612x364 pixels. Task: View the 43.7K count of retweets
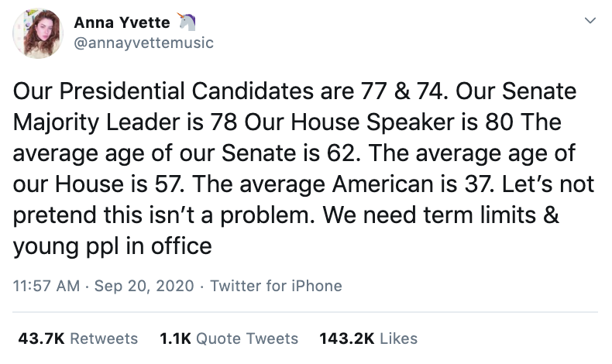40,338
